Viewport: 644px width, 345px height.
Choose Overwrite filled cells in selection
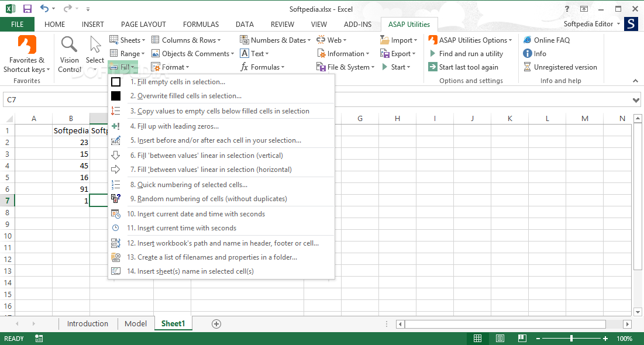coord(222,96)
